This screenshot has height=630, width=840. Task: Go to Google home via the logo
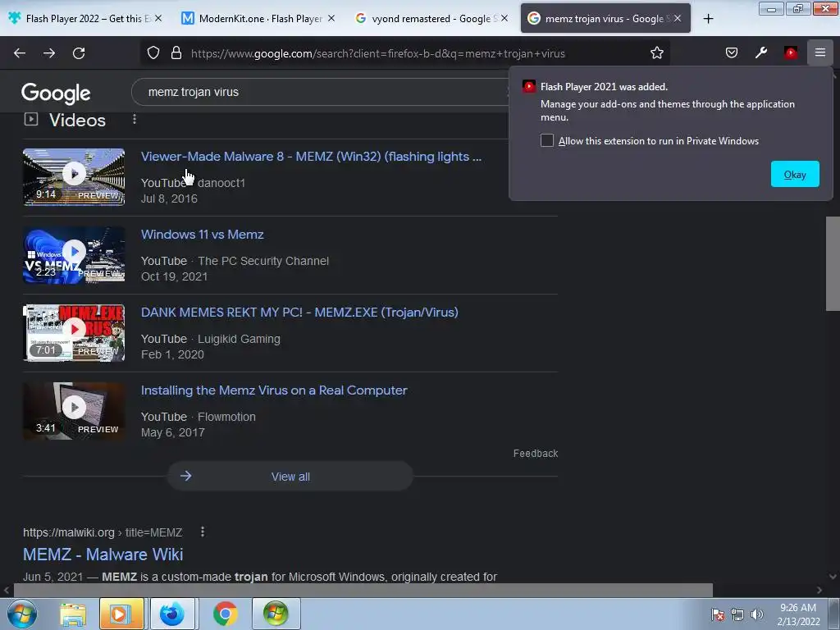coord(56,94)
